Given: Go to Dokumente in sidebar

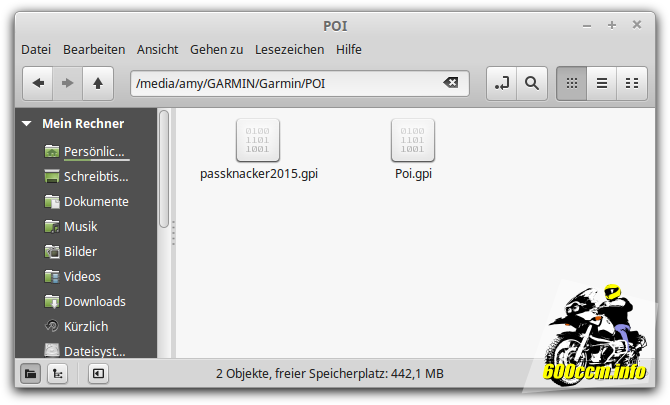Looking at the screenshot, I should [96, 201].
